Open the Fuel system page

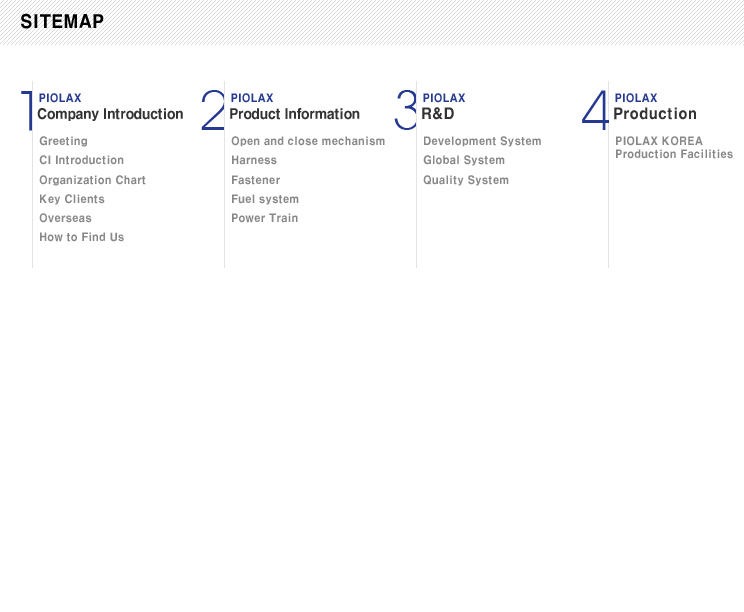[x=265, y=199]
